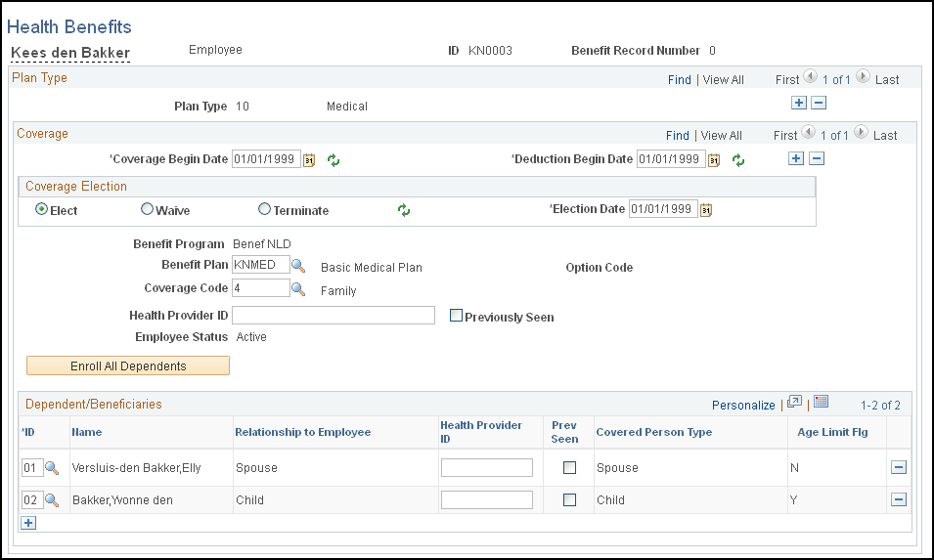
Task: Click refresh icon next to Deduction Begin Date
Action: [738, 160]
